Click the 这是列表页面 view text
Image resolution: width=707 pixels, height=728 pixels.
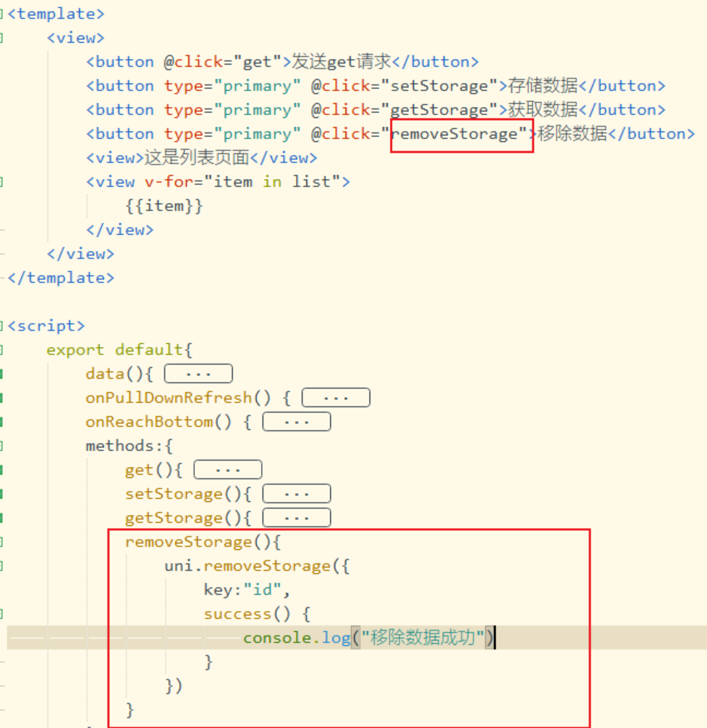coord(197,158)
